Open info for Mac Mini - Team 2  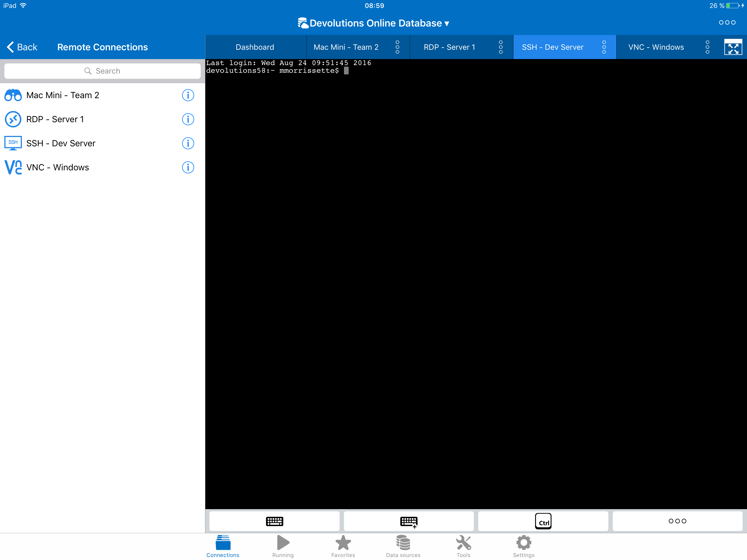point(188,95)
